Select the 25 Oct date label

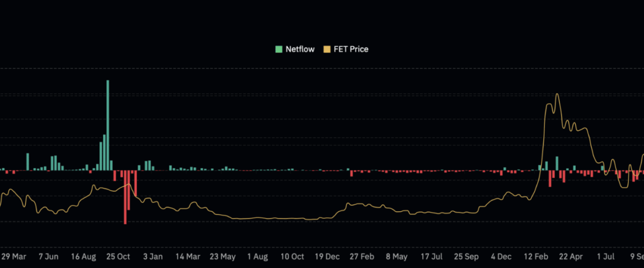click(x=118, y=256)
